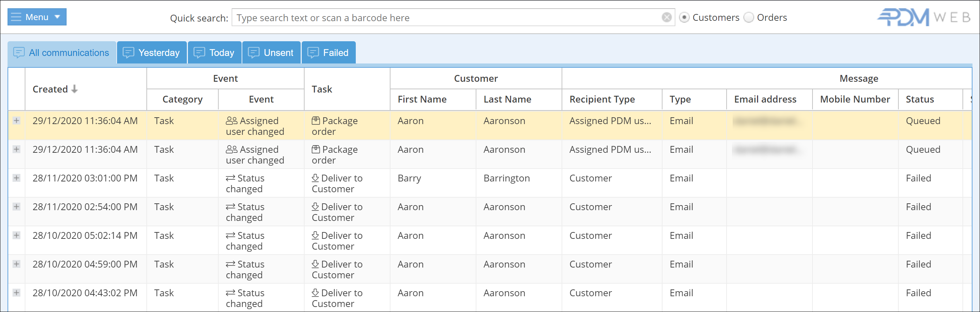Select the Orders radio button
The width and height of the screenshot is (980, 312).
pos(748,18)
